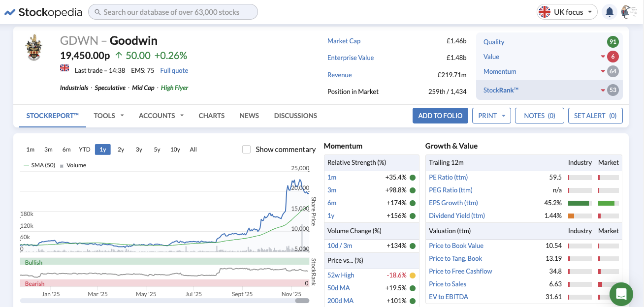Click the SMA (50) legend entry
The image size is (644, 307).
(39, 165)
